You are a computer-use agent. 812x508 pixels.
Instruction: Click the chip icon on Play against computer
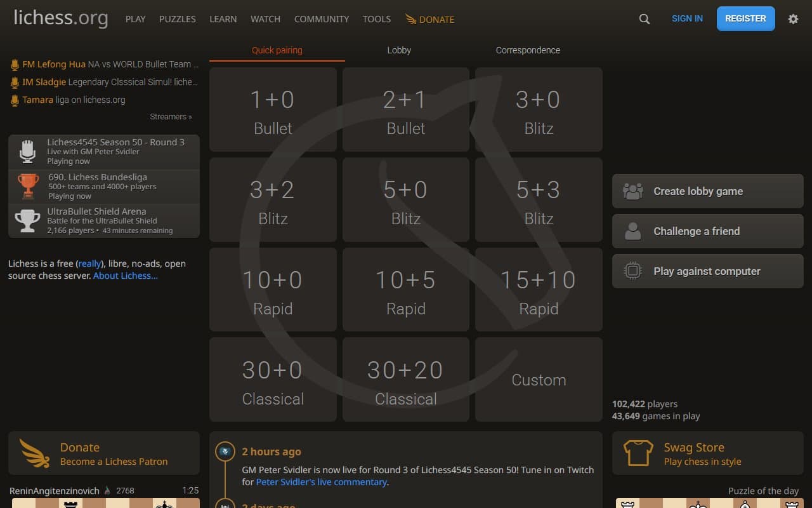pyautogui.click(x=633, y=271)
